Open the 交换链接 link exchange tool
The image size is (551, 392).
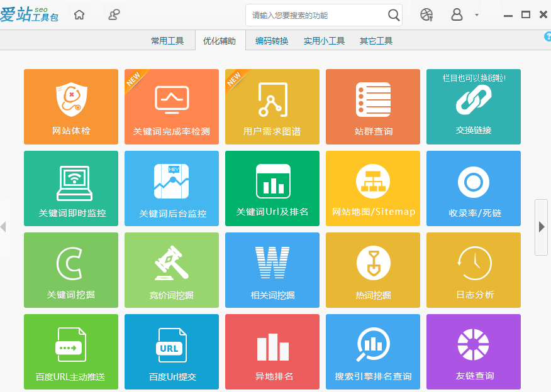pos(474,107)
